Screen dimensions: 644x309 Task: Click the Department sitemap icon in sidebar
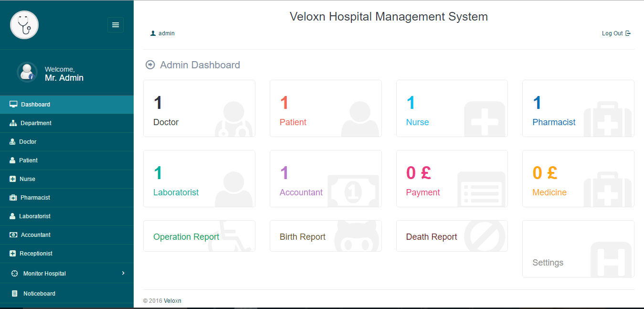click(13, 123)
